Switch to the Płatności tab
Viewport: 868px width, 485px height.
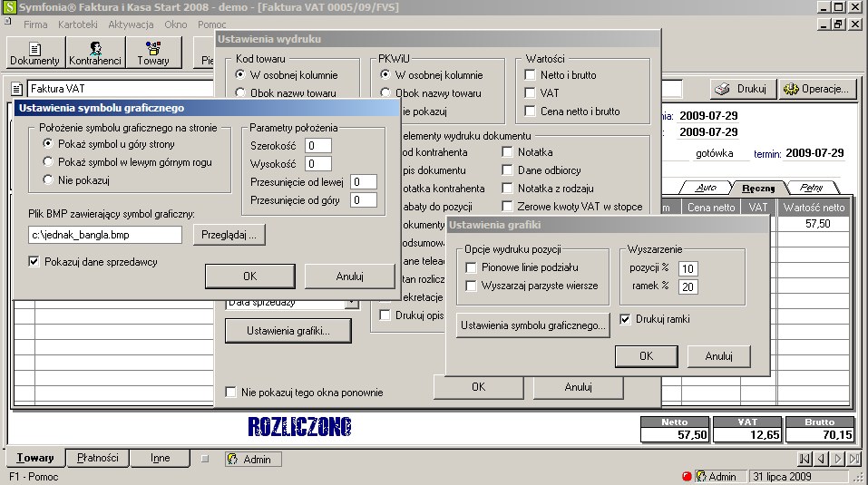97,458
